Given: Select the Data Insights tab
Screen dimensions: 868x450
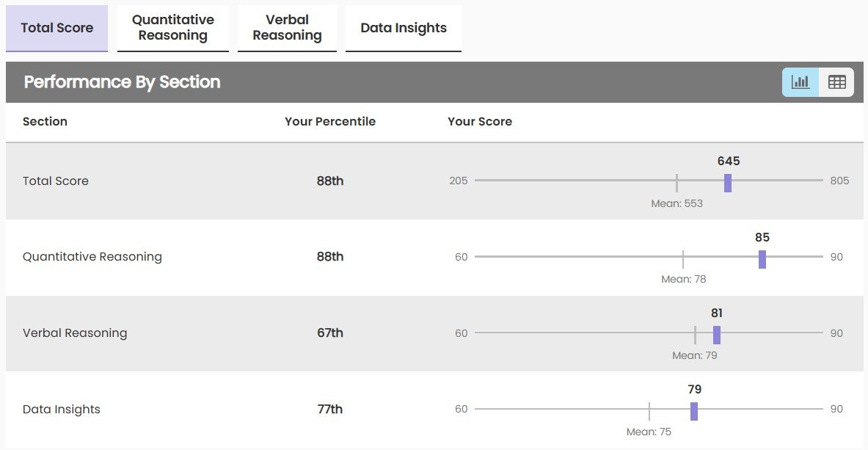Looking at the screenshot, I should [403, 27].
